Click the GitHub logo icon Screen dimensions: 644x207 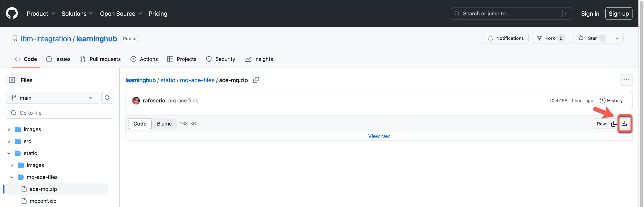[x=12, y=13]
